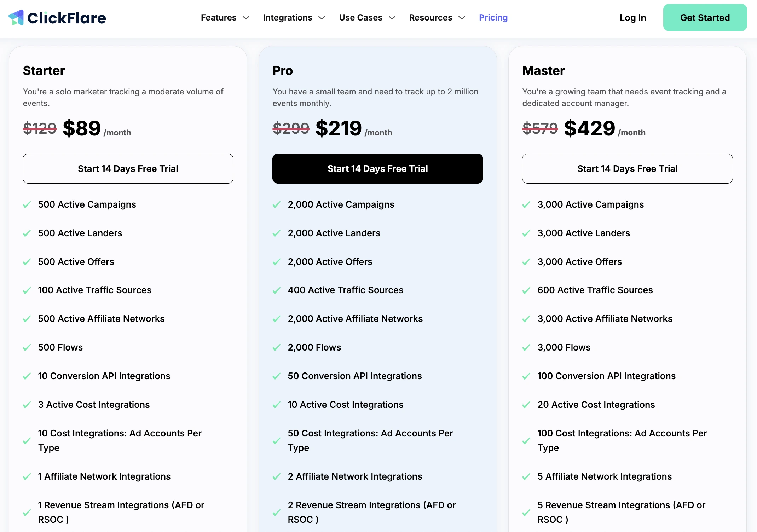Expand the Features chevron arrow
Viewport: 757px width, 532px height.
click(x=246, y=18)
